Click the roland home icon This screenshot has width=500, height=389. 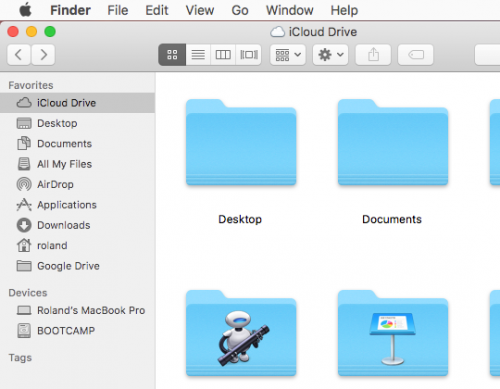click(x=24, y=245)
